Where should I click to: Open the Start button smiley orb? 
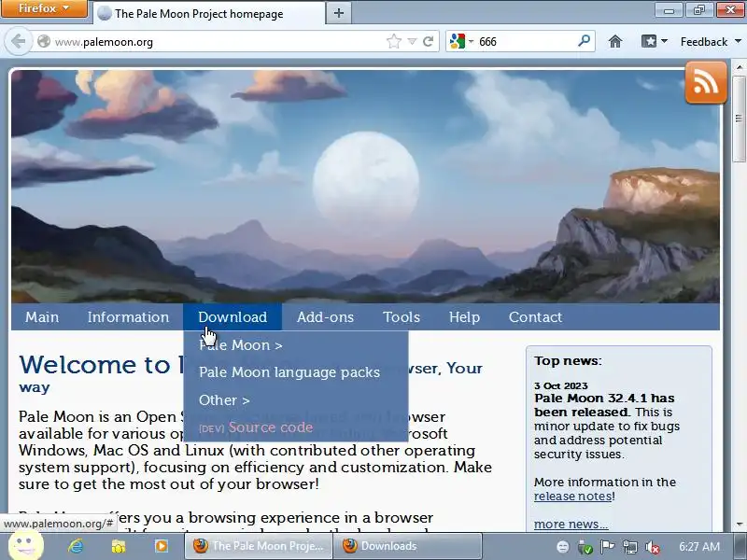click(x=26, y=545)
